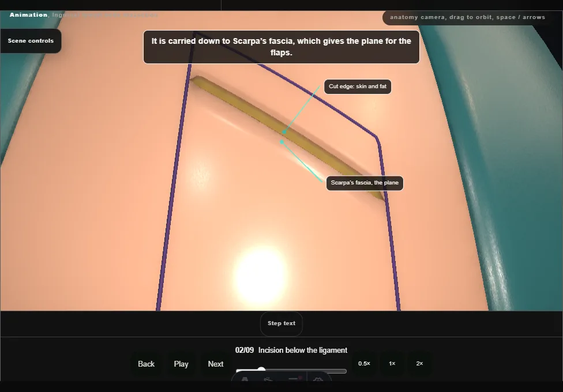
Task: Advance with the Next button
Action: pos(215,364)
